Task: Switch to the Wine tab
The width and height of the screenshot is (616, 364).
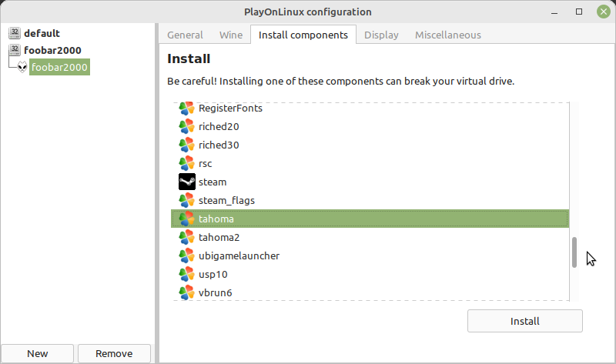Action: tap(231, 35)
